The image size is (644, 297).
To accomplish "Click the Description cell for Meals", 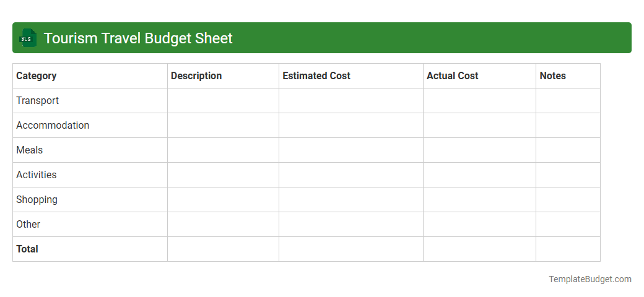I will pos(223,150).
